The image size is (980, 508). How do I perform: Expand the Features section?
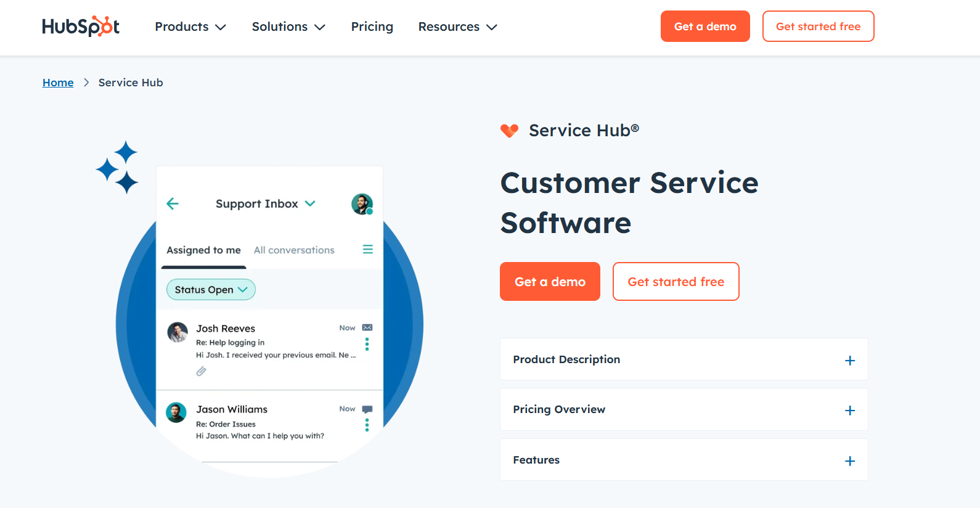pyautogui.click(x=684, y=460)
